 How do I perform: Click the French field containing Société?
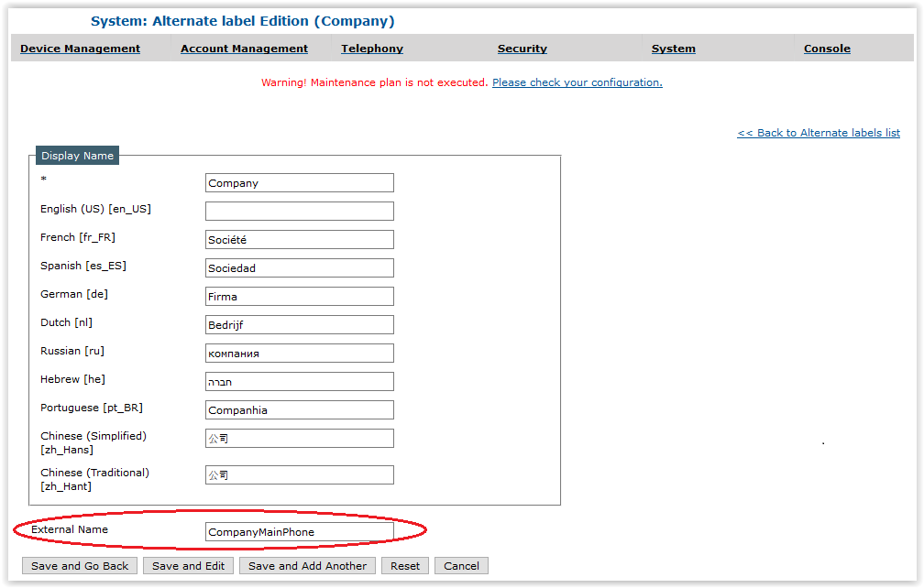[x=300, y=240]
